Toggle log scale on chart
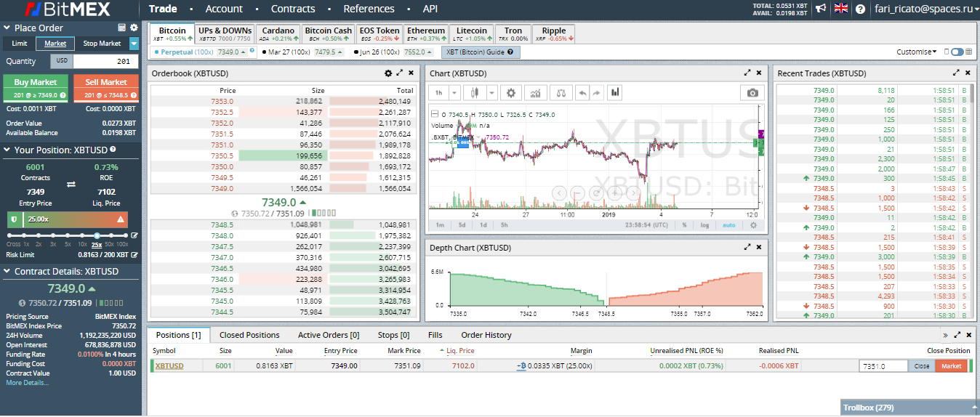The image size is (980, 417). (x=704, y=225)
